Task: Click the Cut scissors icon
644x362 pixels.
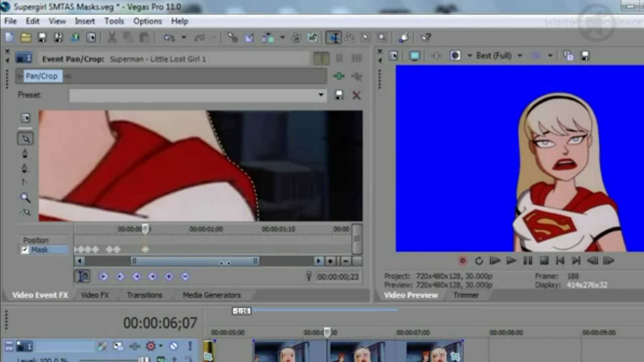Action: (x=112, y=38)
